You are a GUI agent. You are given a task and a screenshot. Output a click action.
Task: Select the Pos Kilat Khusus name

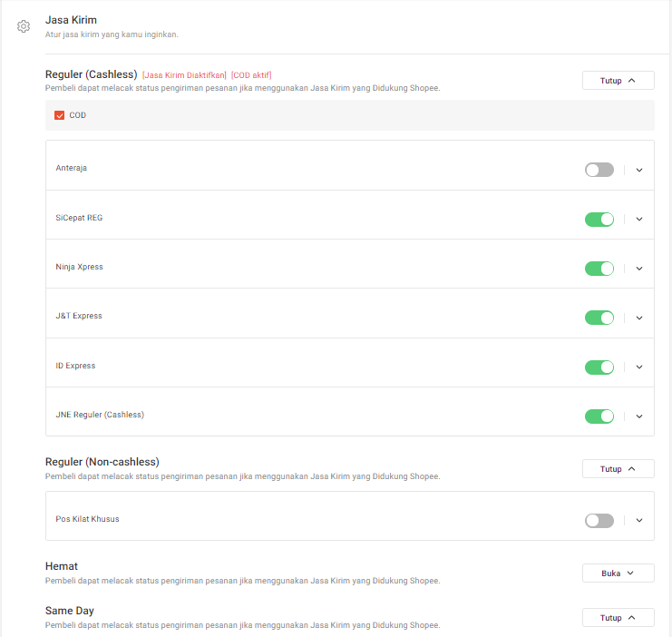pyautogui.click(x=87, y=519)
